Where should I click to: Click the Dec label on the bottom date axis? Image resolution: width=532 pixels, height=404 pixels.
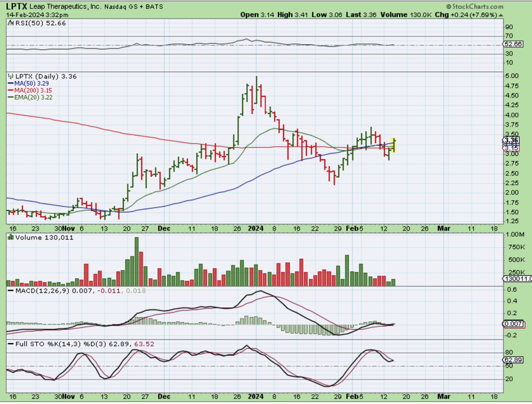point(164,397)
